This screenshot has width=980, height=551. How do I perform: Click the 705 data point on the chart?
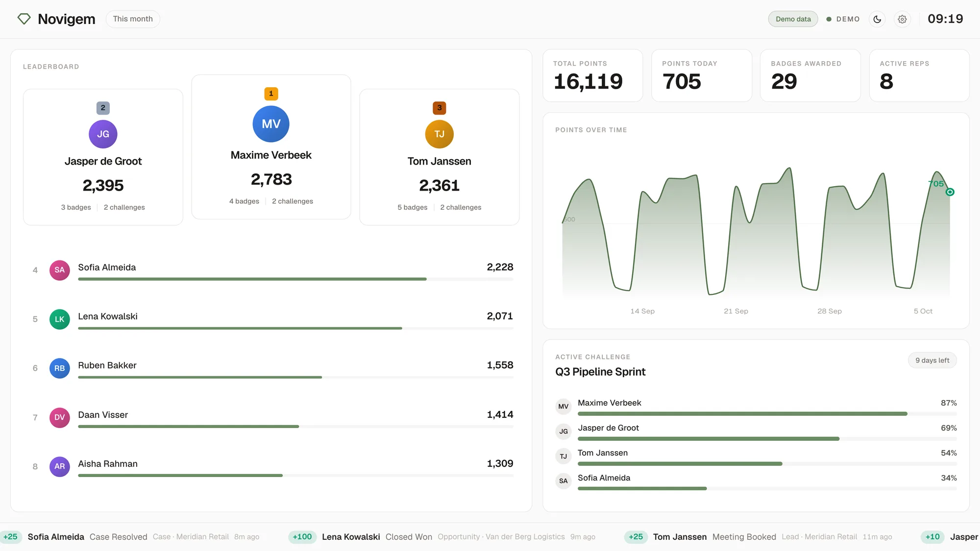click(x=950, y=192)
